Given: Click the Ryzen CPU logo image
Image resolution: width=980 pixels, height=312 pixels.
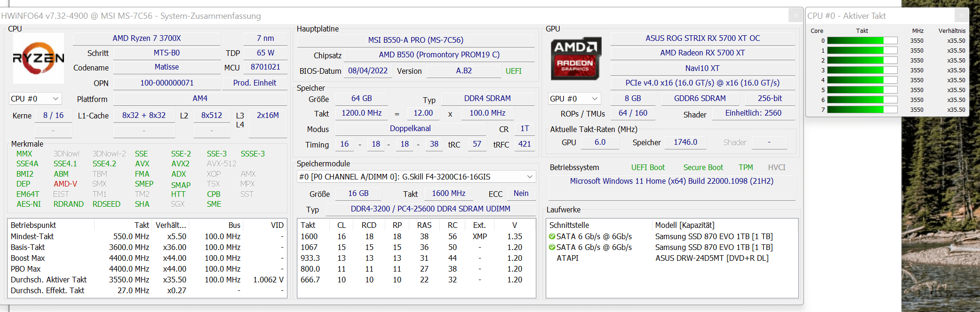Looking at the screenshot, I should (x=38, y=58).
